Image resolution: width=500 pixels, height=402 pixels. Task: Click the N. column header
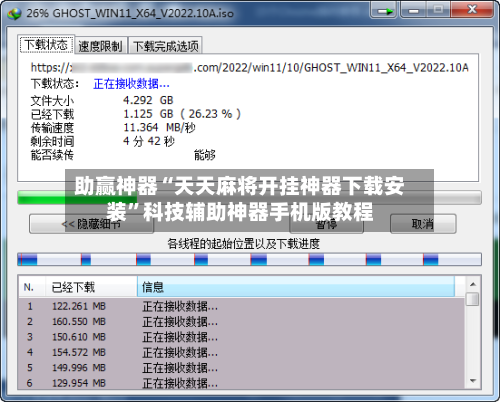[x=32, y=287]
